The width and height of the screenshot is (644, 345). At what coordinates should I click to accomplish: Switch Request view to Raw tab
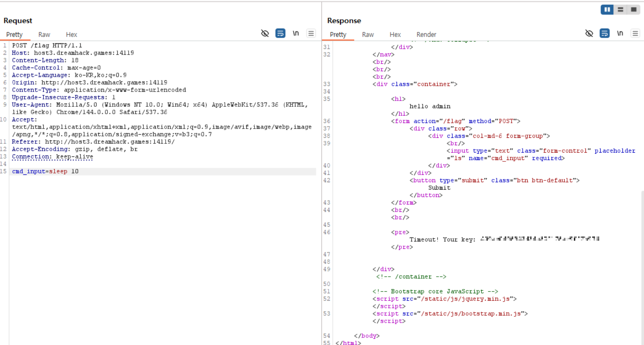[x=44, y=35]
